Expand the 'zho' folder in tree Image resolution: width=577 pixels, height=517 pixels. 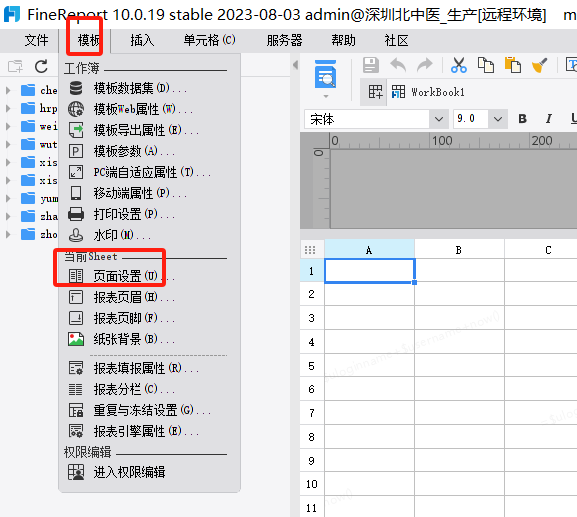click(x=8, y=234)
